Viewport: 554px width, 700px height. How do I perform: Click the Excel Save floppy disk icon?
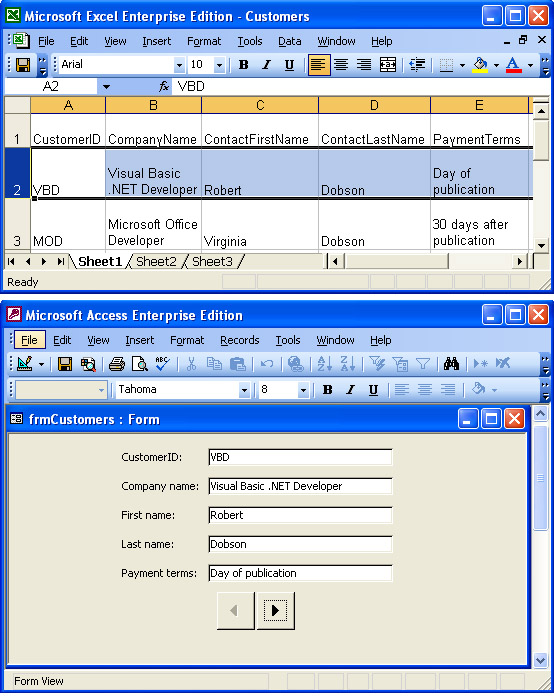coord(23,65)
